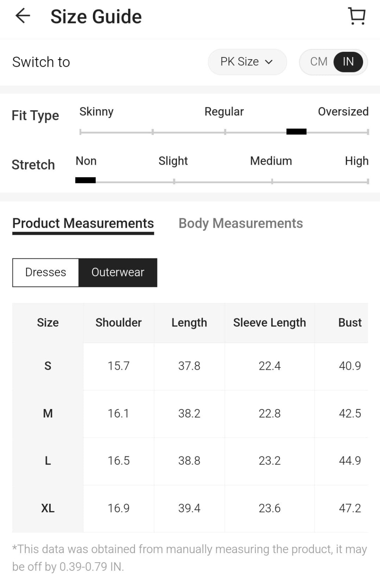Image resolution: width=380 pixels, height=588 pixels.
Task: Click the Bust column header
Action: pyautogui.click(x=350, y=323)
